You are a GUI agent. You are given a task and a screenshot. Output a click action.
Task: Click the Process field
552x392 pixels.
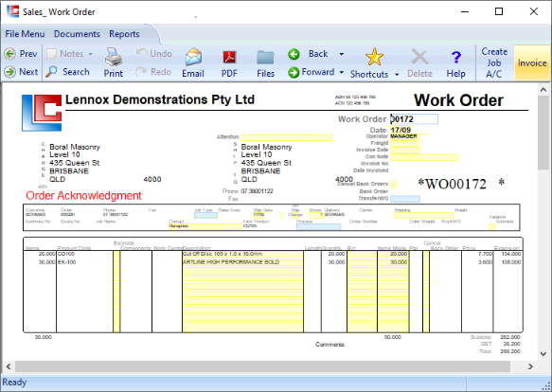318,226
